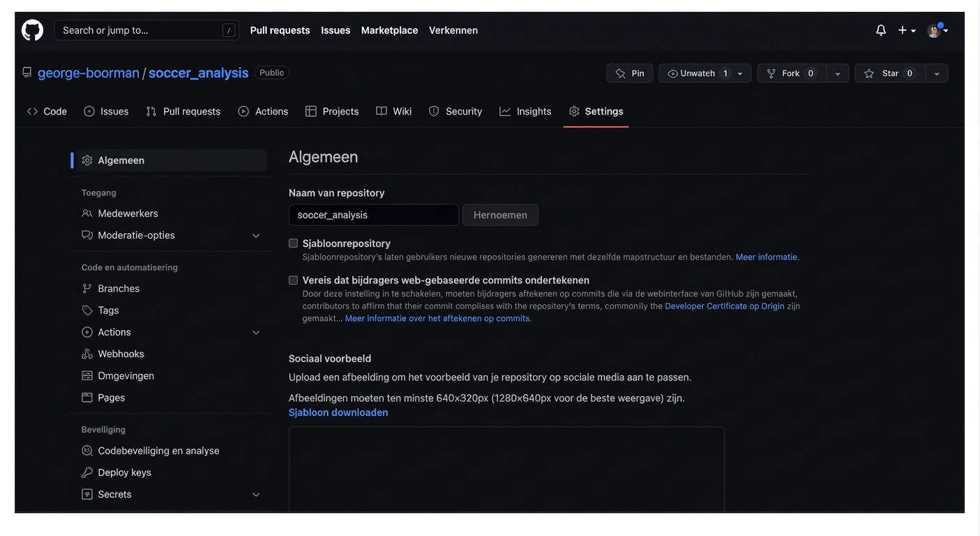Expand the Secrets sidebar section
This screenshot has height=536, width=980.
click(x=256, y=495)
